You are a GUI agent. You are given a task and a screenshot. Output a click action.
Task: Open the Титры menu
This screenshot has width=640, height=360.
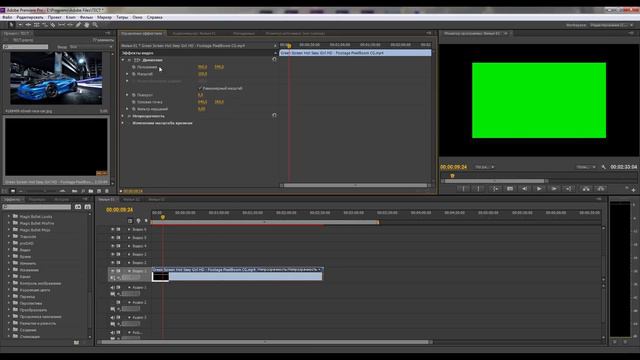coord(122,18)
